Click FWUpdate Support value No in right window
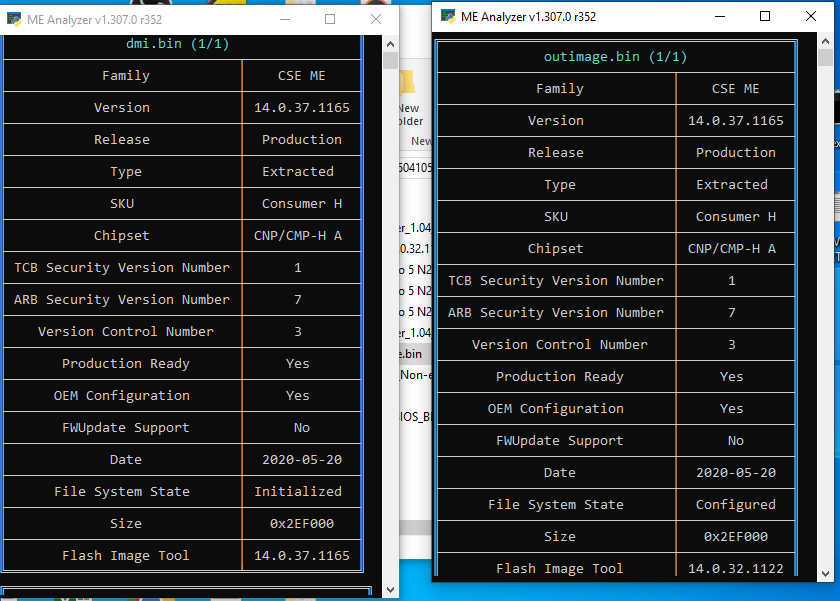The width and height of the screenshot is (840, 601). point(736,440)
